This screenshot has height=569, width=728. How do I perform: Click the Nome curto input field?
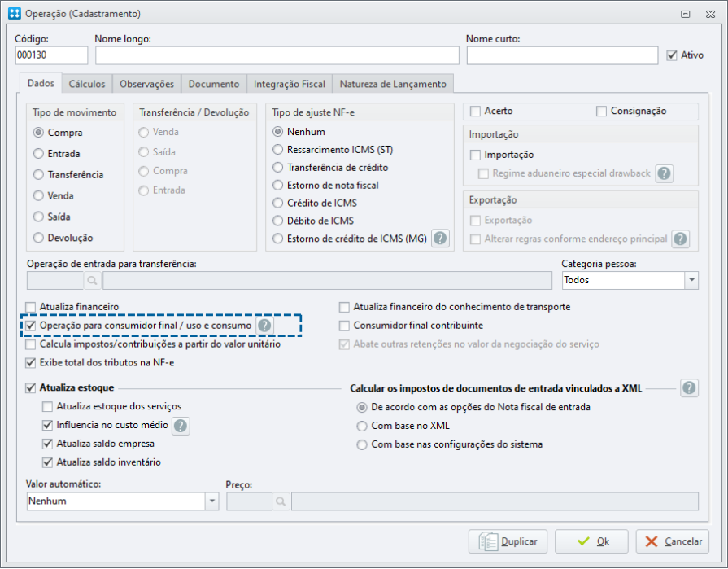click(x=562, y=55)
